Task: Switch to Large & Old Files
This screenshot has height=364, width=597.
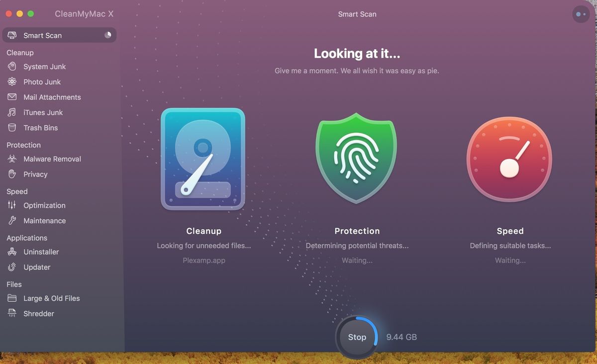Action: (13, 298)
